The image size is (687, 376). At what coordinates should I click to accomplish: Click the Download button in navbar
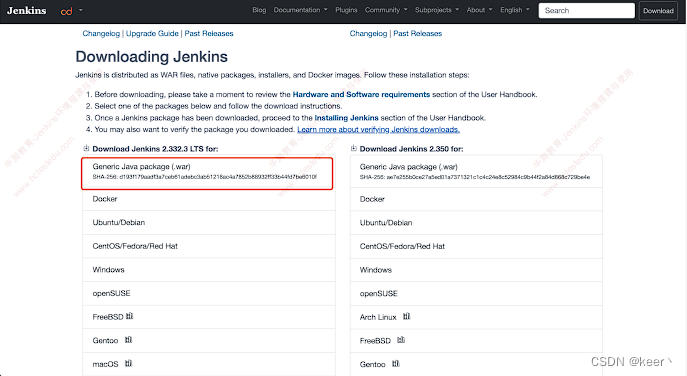658,11
